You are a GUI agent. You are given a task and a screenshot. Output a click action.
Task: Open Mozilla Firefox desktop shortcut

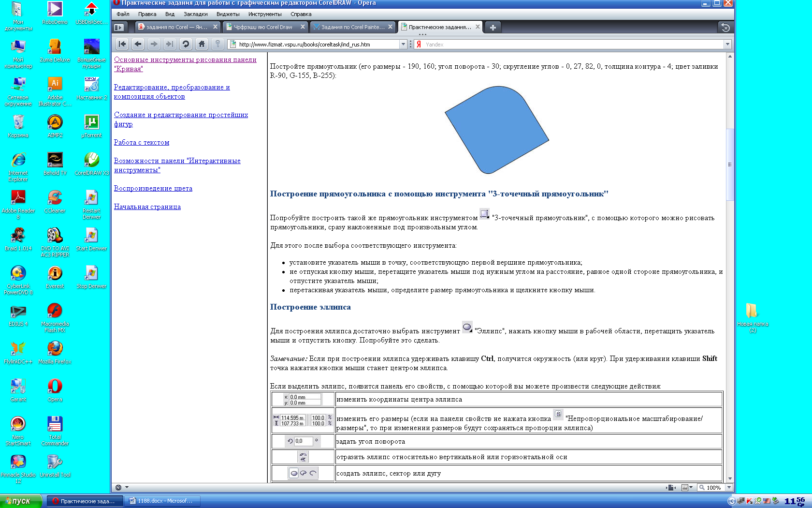[55, 352]
